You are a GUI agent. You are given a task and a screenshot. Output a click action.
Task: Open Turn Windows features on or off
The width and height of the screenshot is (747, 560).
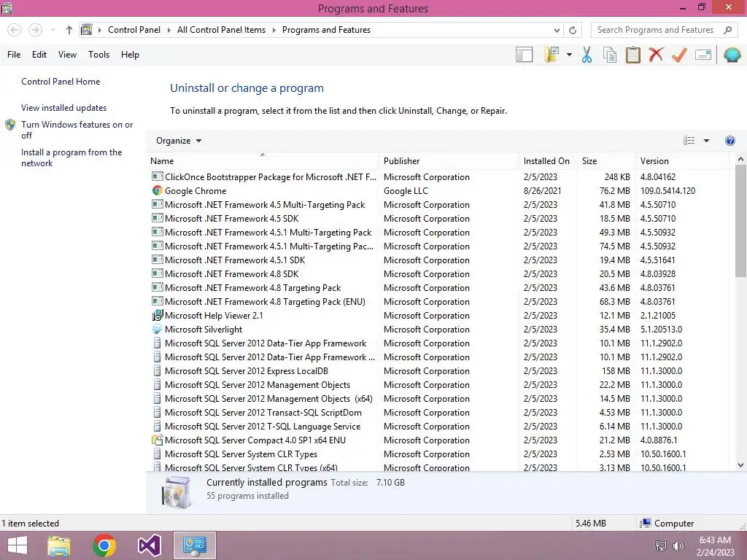point(77,130)
